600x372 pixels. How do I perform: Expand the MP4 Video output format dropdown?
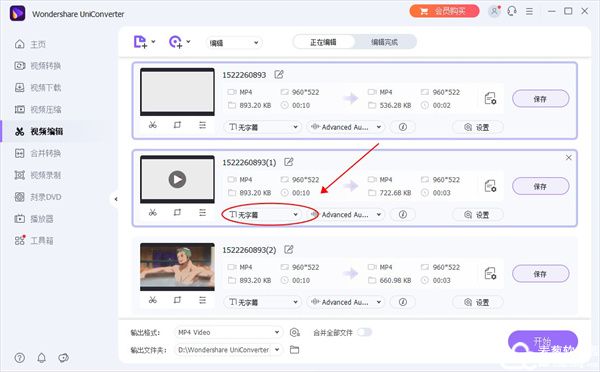click(x=228, y=332)
